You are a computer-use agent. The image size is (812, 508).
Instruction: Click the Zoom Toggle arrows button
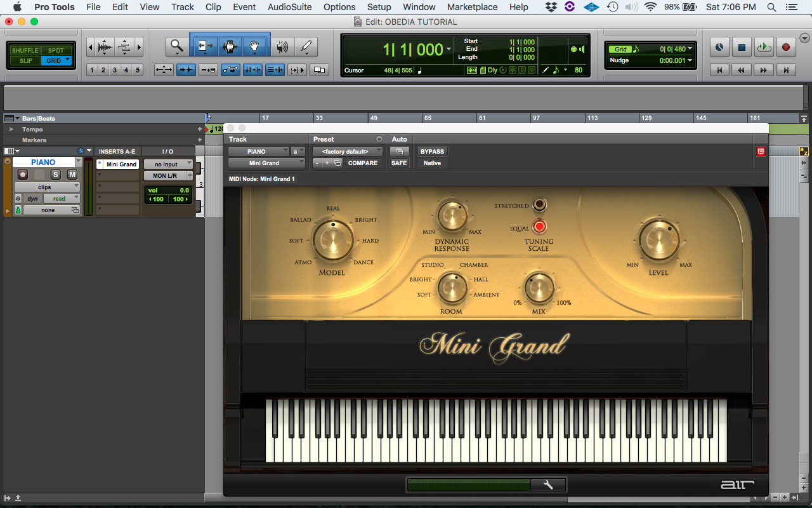coord(164,70)
